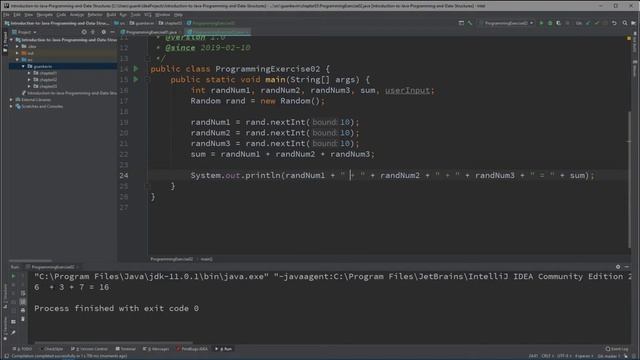Print the console output using the printer icon

point(23,310)
